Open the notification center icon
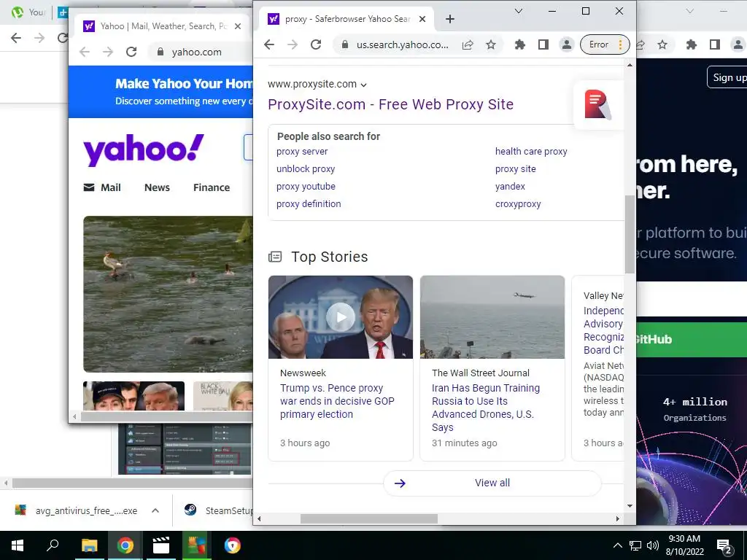747x560 pixels. (x=724, y=546)
